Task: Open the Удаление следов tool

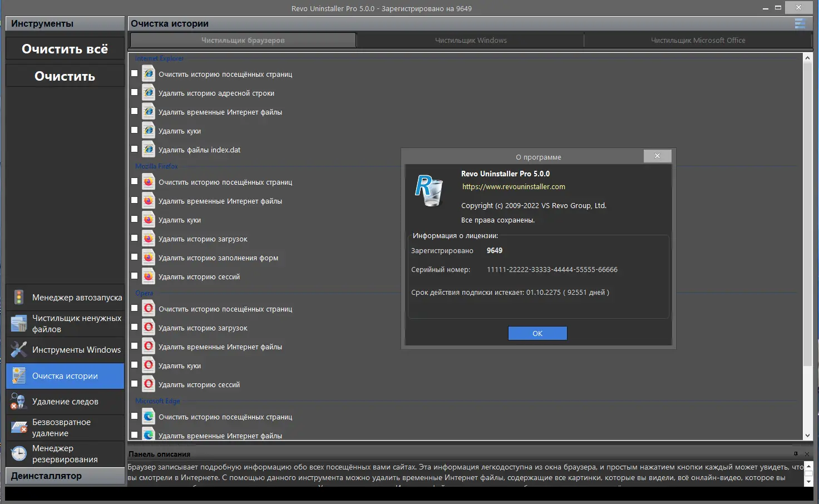Action: [65, 401]
